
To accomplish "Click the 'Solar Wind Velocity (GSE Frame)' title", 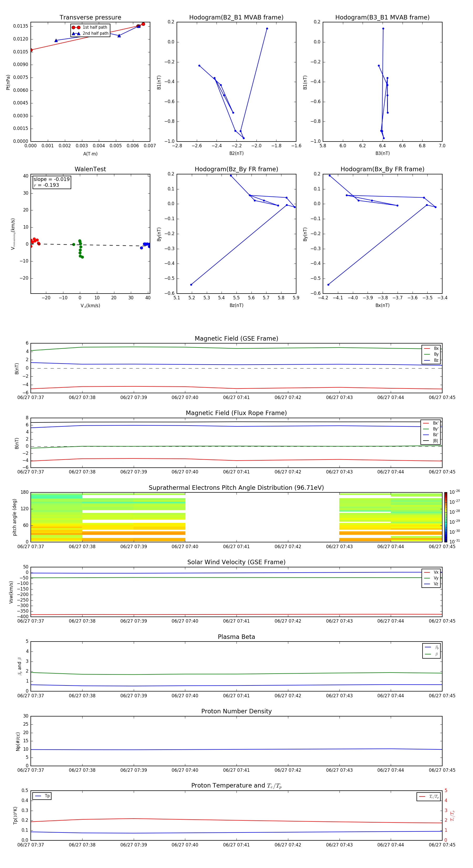I will coord(236,562).
